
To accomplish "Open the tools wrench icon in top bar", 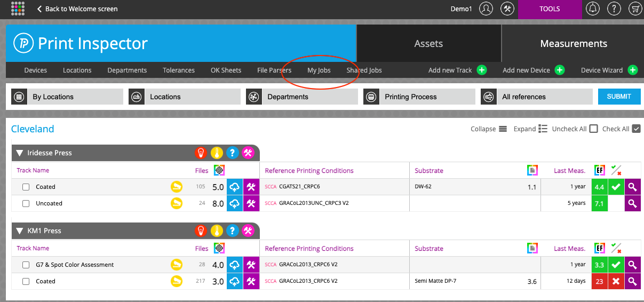I will (x=507, y=9).
